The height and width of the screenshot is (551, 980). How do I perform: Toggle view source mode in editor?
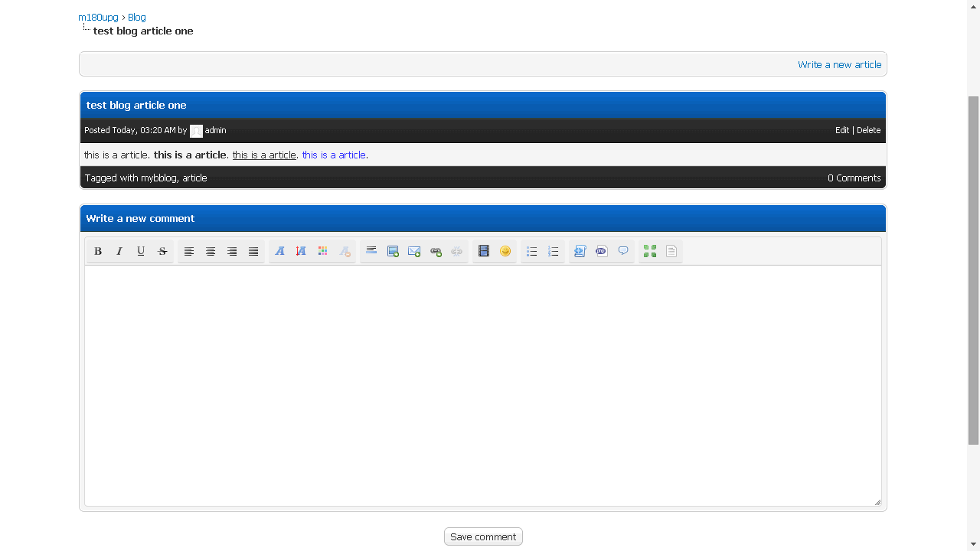[671, 251]
